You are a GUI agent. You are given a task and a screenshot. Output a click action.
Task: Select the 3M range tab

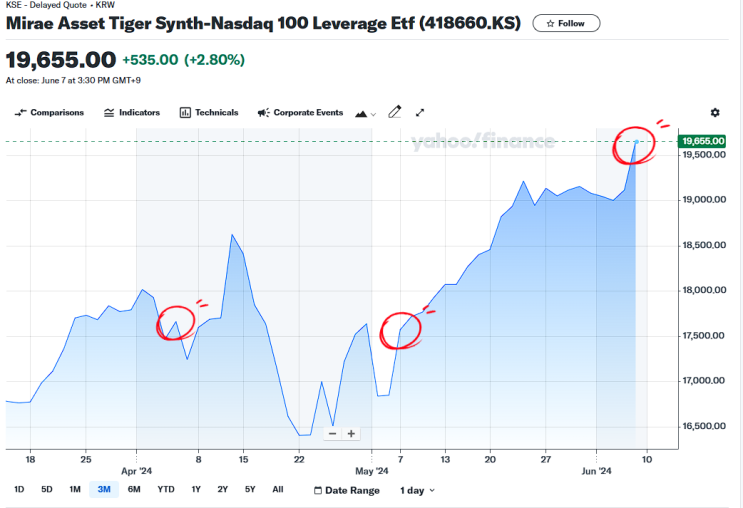104,490
